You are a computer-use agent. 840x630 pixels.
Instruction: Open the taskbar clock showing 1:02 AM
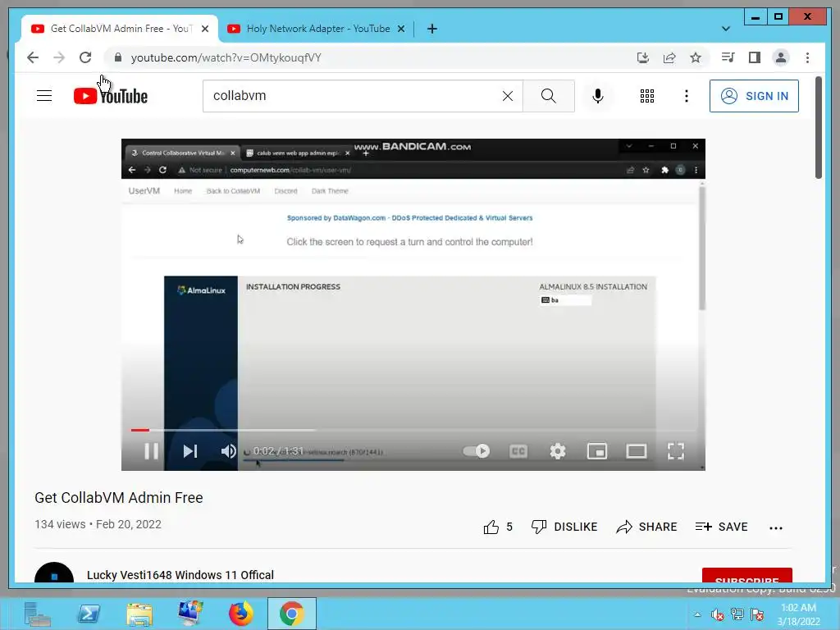798,614
